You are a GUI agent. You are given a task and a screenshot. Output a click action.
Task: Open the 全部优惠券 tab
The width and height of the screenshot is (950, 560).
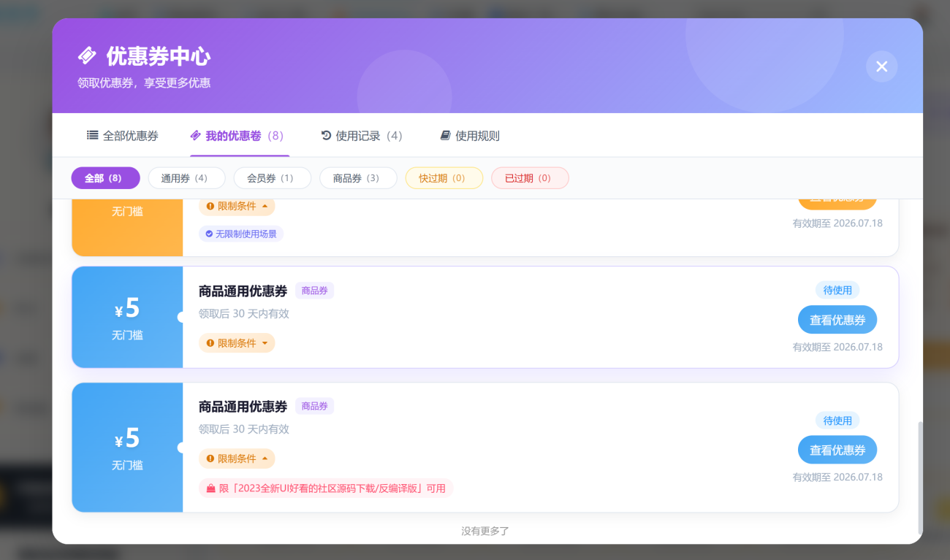123,136
